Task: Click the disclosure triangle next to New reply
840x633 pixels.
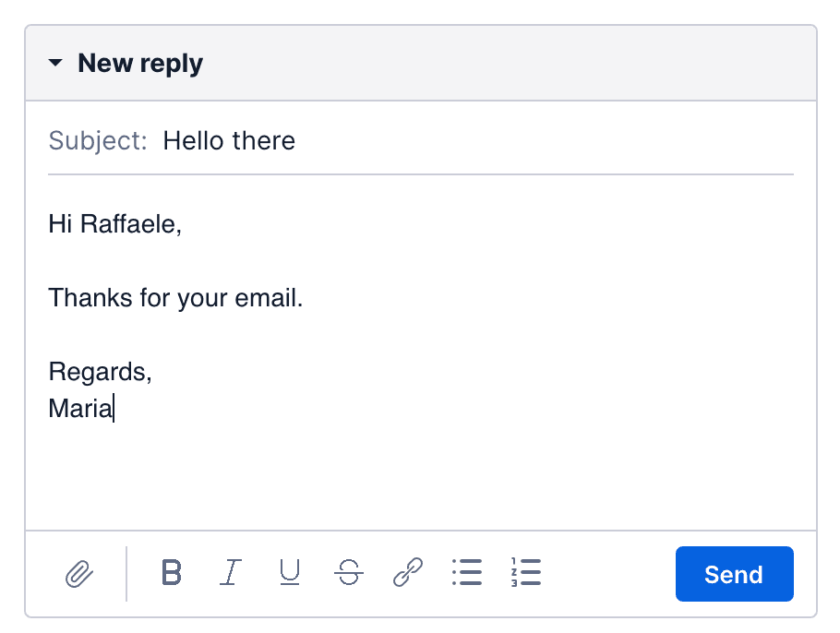Action: coord(55,63)
